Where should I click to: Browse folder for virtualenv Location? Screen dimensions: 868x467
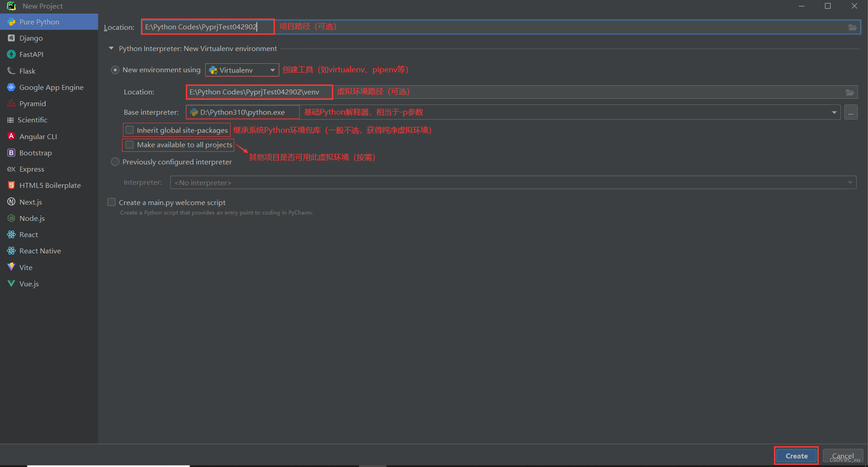click(850, 92)
